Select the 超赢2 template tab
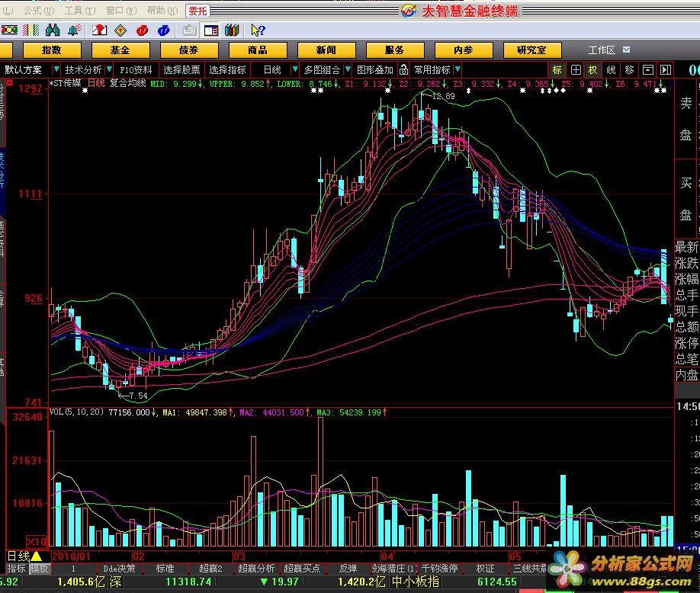Image resolution: width=700 pixels, height=593 pixels. tap(210, 569)
